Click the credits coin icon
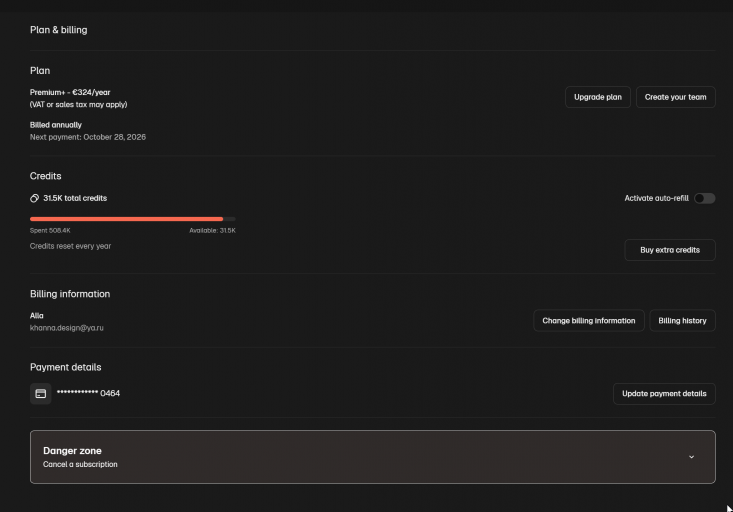The width and height of the screenshot is (733, 512). click(x=34, y=198)
